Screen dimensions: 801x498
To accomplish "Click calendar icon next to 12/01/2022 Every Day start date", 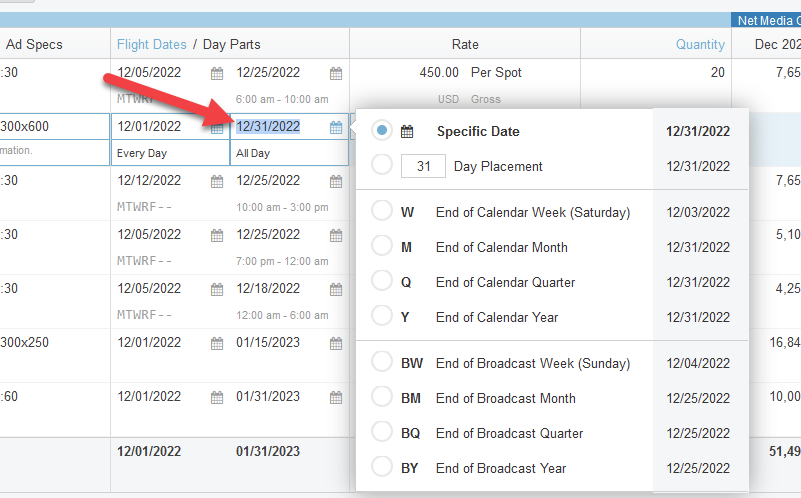I will click(x=217, y=127).
